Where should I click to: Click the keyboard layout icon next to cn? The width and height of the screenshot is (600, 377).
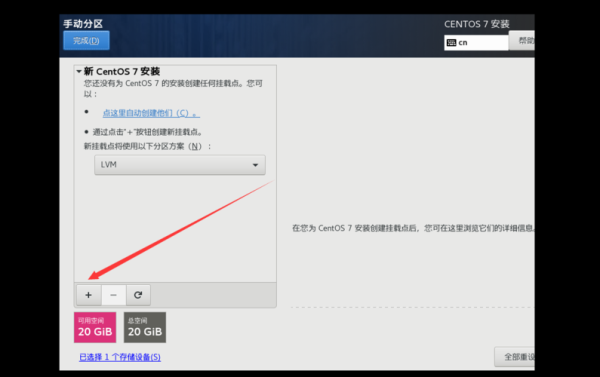point(452,42)
